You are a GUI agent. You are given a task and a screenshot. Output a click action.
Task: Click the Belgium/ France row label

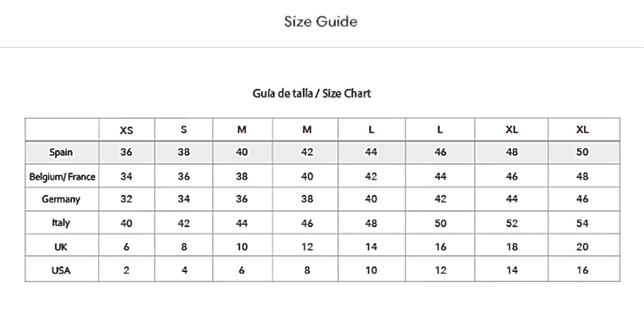point(62,176)
